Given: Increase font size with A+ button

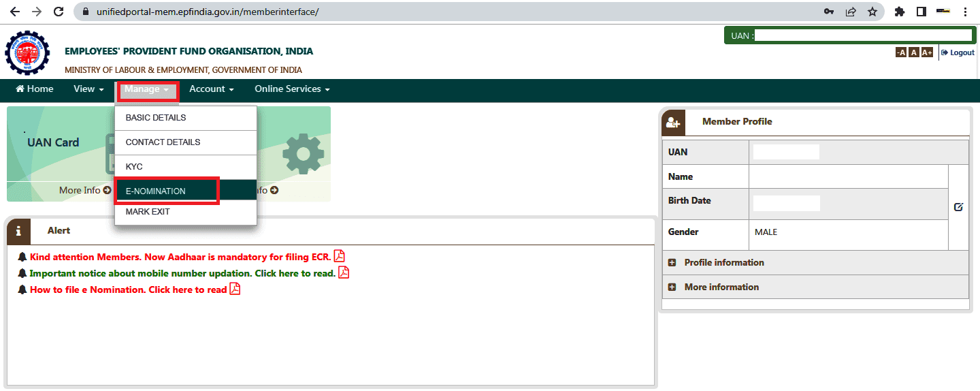Looking at the screenshot, I should point(926,52).
